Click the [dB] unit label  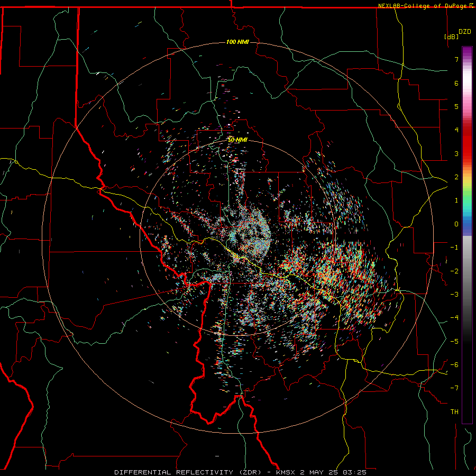[x=451, y=36]
